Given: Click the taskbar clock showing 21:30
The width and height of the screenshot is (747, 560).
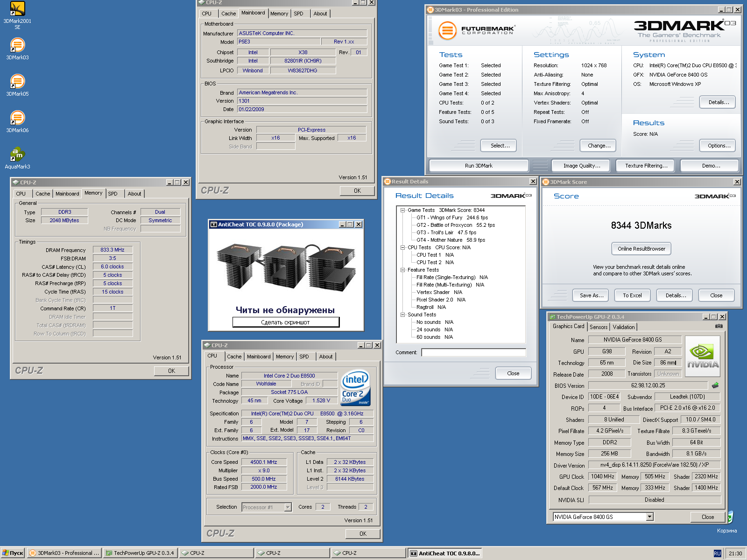Looking at the screenshot, I should coord(735,553).
